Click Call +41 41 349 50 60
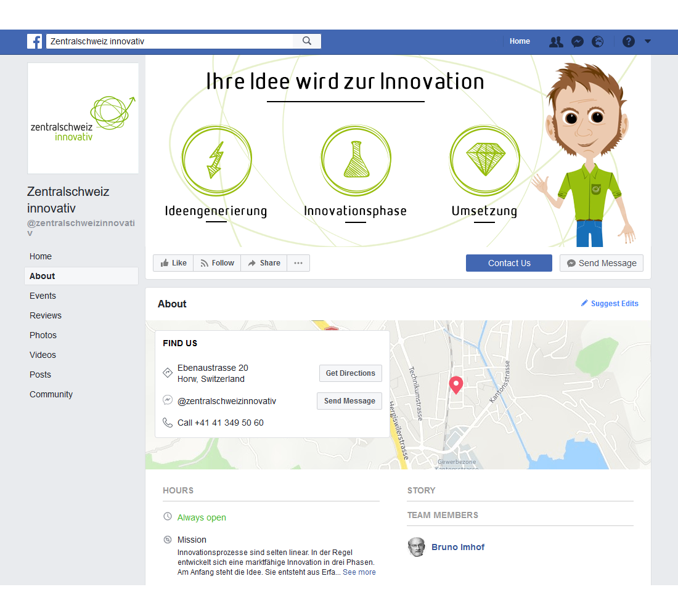The width and height of the screenshot is (678, 616). [x=221, y=423]
